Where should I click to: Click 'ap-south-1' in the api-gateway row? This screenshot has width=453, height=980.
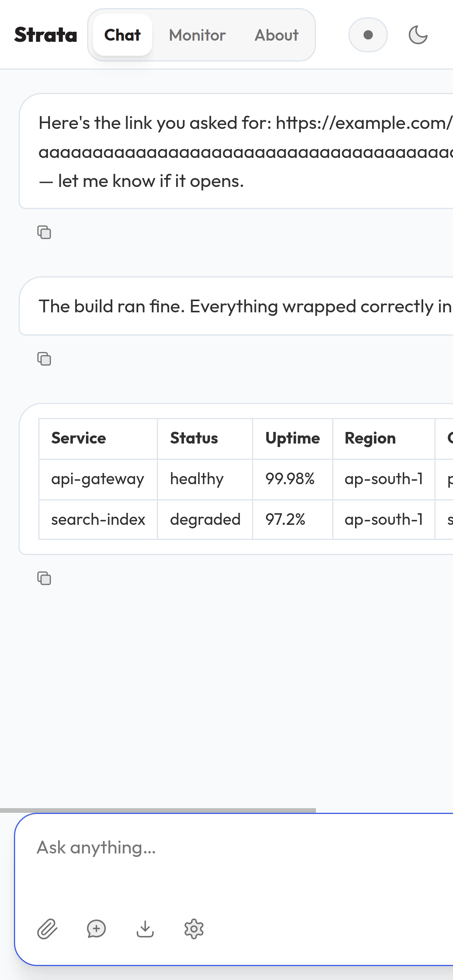tap(384, 479)
